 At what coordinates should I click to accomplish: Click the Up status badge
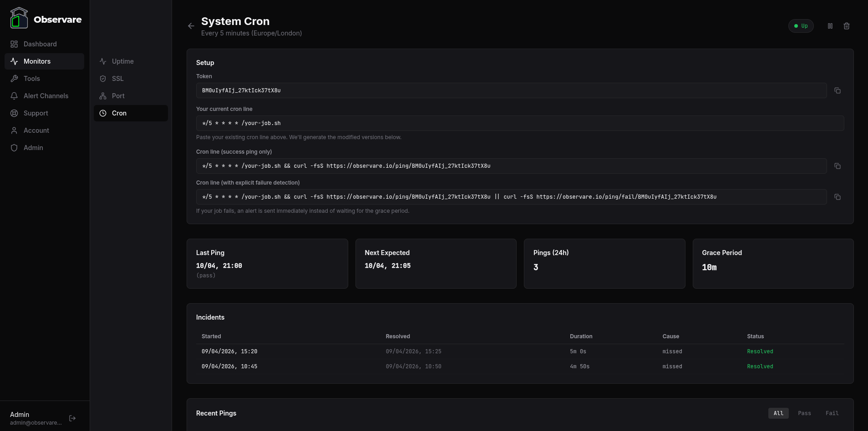coord(801,26)
